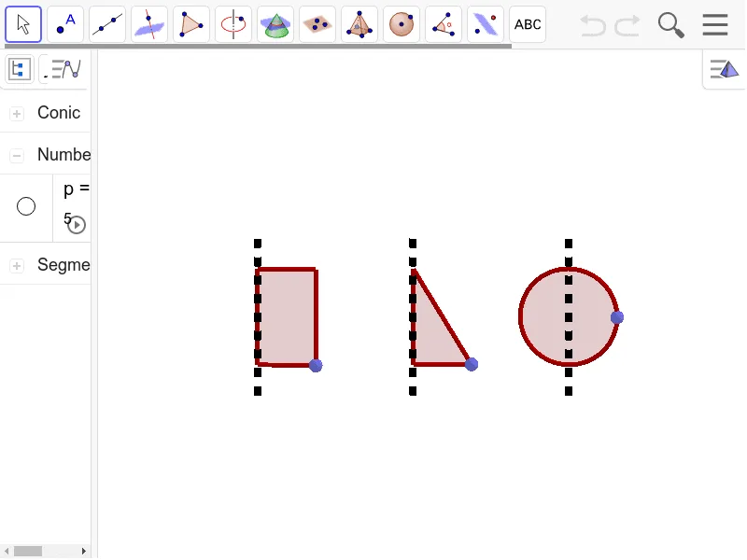Expand the Conic group

[17, 113]
